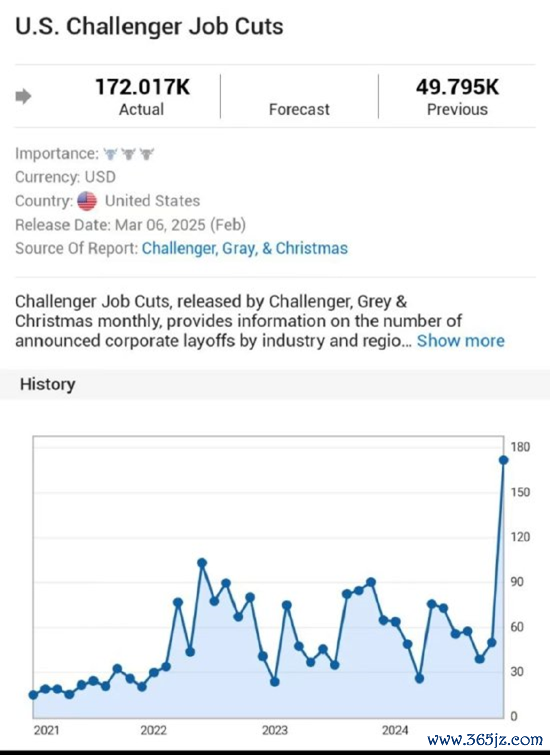Click the 2024 label on chart axis

[x=395, y=730]
